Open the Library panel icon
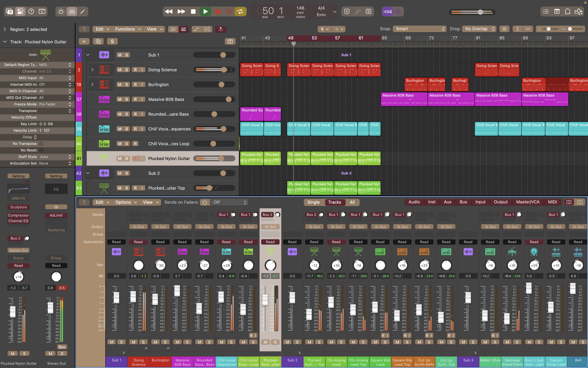Screen dimensions: 588x368 click(x=10, y=11)
